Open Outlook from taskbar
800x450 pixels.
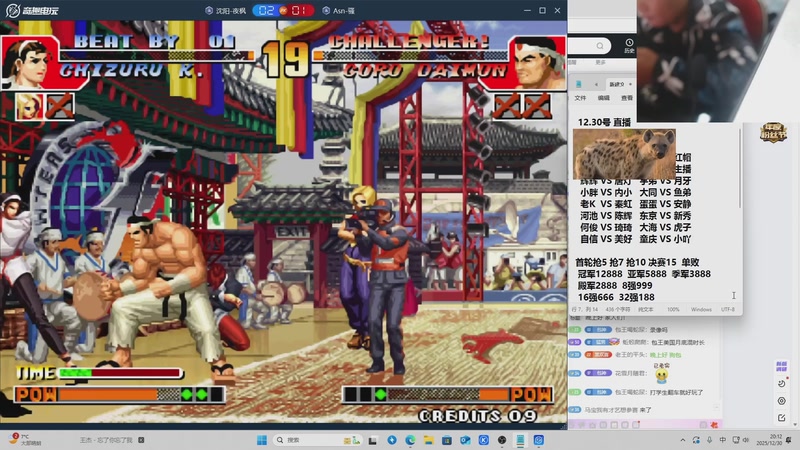465,440
